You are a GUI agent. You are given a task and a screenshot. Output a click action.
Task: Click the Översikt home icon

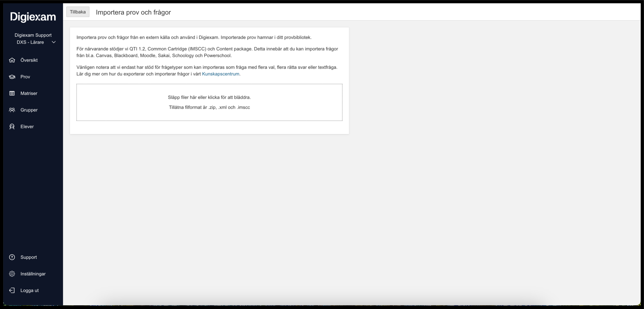click(12, 60)
